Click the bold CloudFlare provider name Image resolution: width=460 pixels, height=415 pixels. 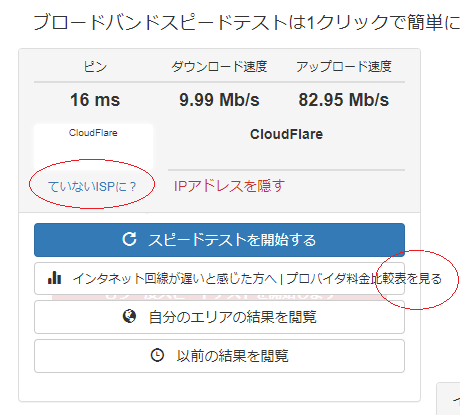pyautogui.click(x=286, y=134)
